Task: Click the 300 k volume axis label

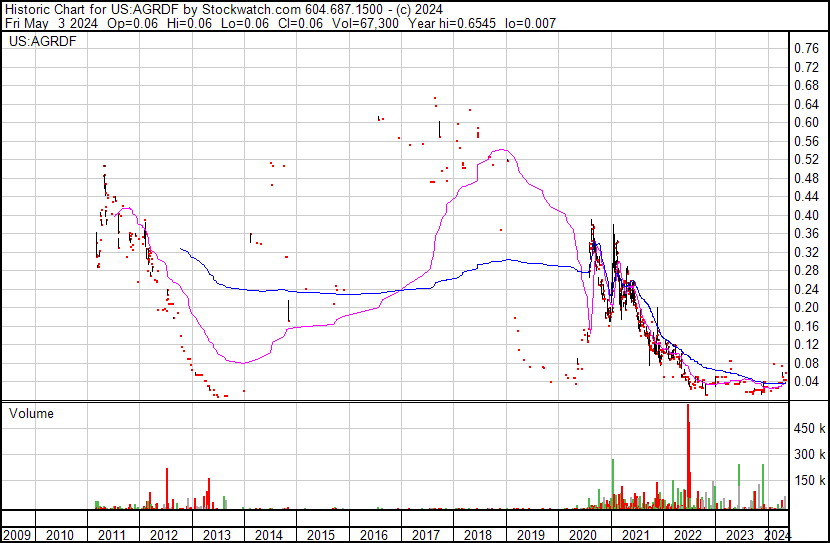Action: [809, 455]
